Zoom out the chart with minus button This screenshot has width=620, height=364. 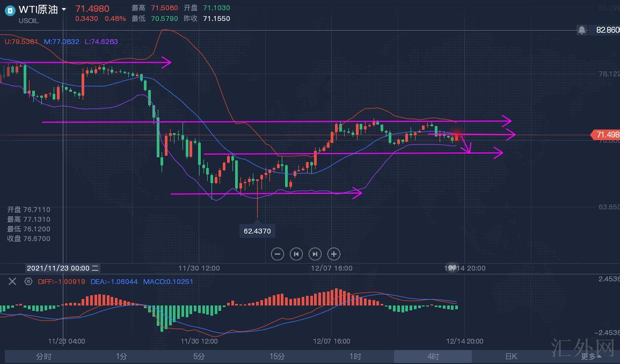(278, 254)
